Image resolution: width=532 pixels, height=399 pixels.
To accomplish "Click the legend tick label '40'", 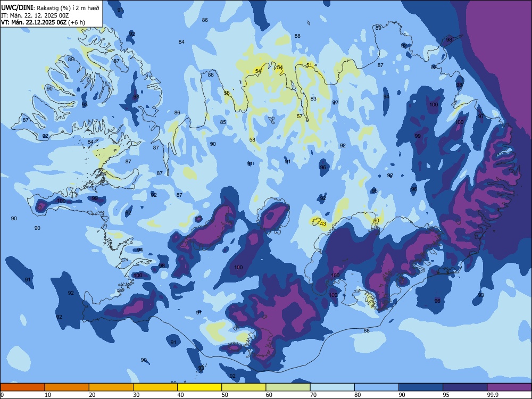I will 180,395.
